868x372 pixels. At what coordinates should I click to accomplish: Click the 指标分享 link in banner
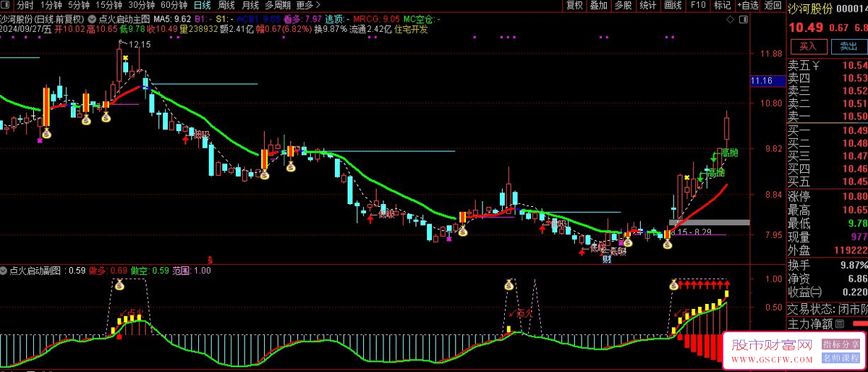click(x=841, y=344)
